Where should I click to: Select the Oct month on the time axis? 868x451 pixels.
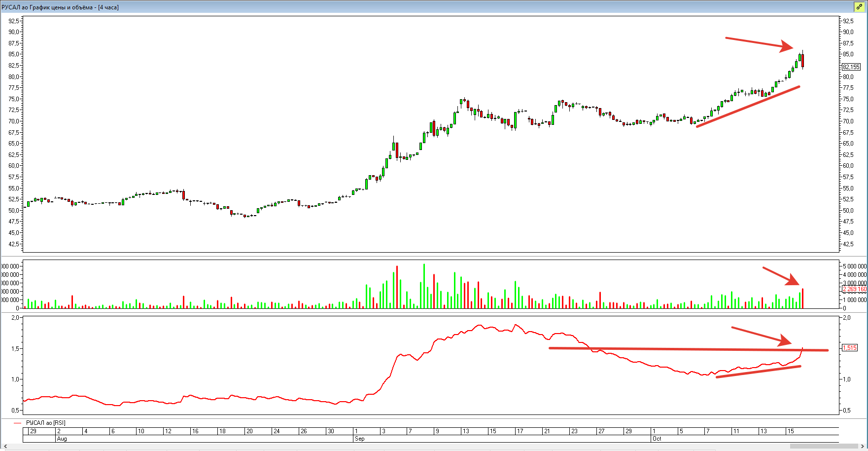point(657,439)
